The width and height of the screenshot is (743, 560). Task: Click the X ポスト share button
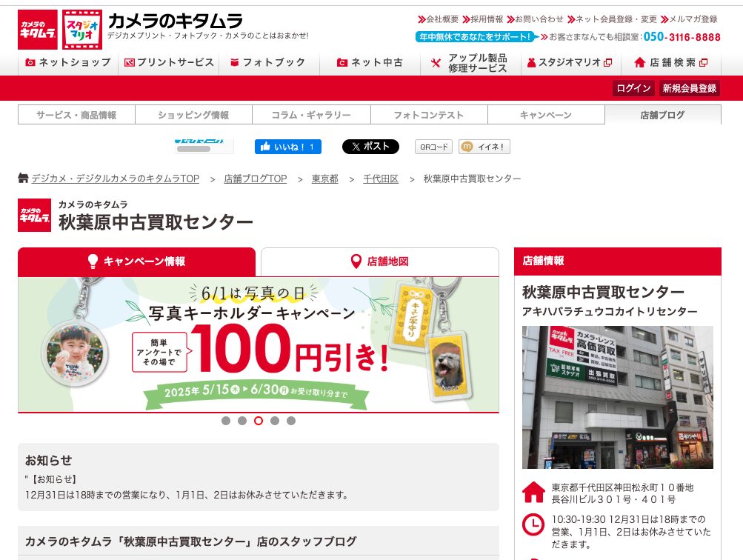click(370, 147)
